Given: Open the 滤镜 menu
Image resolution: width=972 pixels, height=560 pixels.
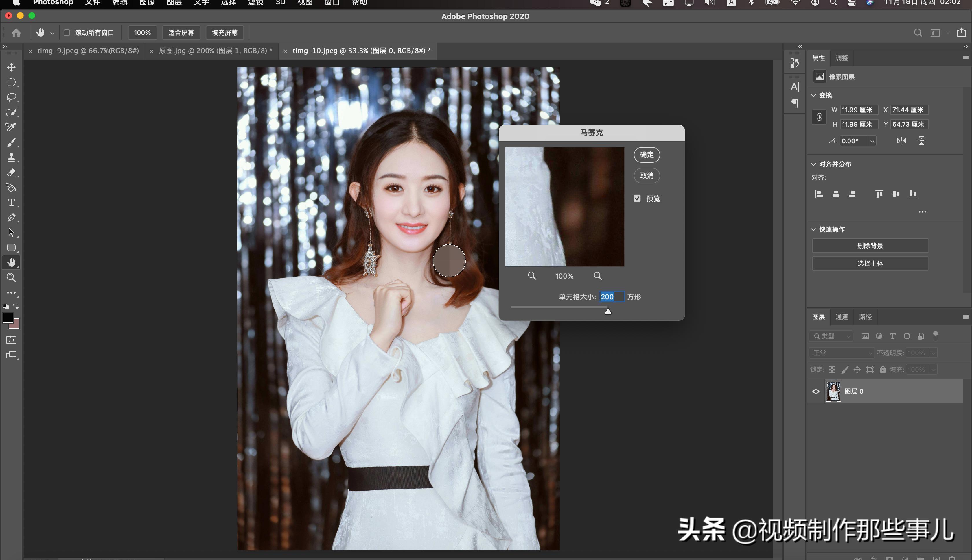Looking at the screenshot, I should (x=256, y=3).
